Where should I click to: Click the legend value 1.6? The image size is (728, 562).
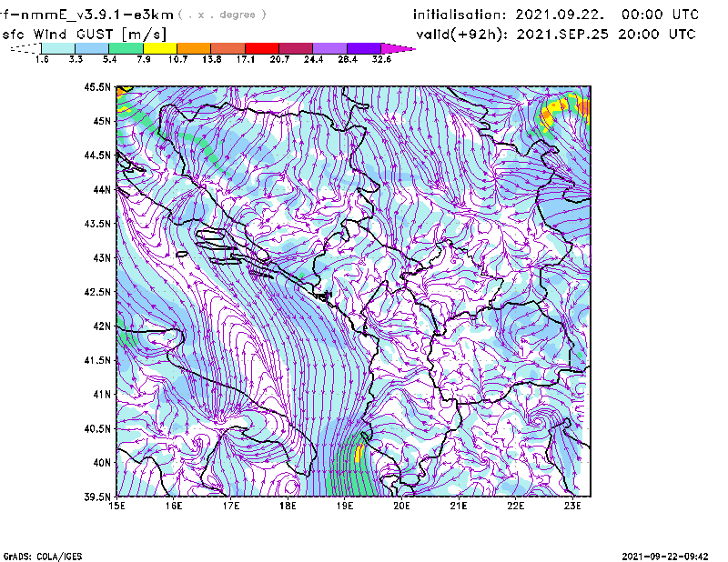coord(42,59)
